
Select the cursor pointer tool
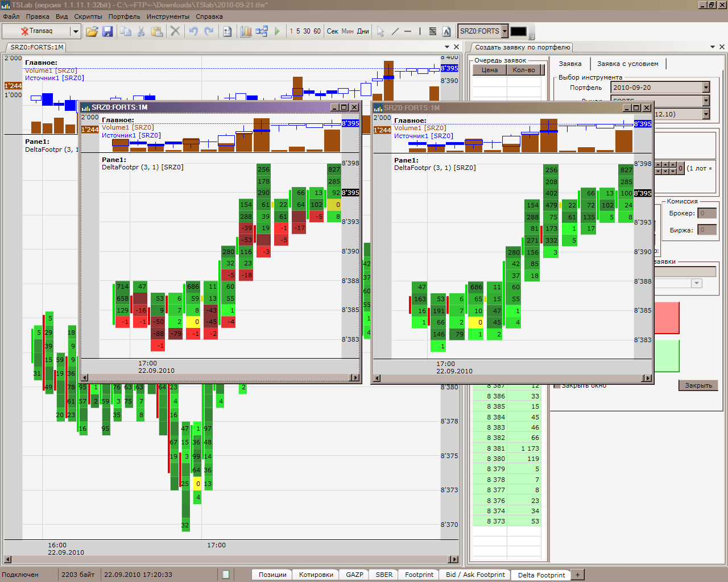click(x=380, y=31)
